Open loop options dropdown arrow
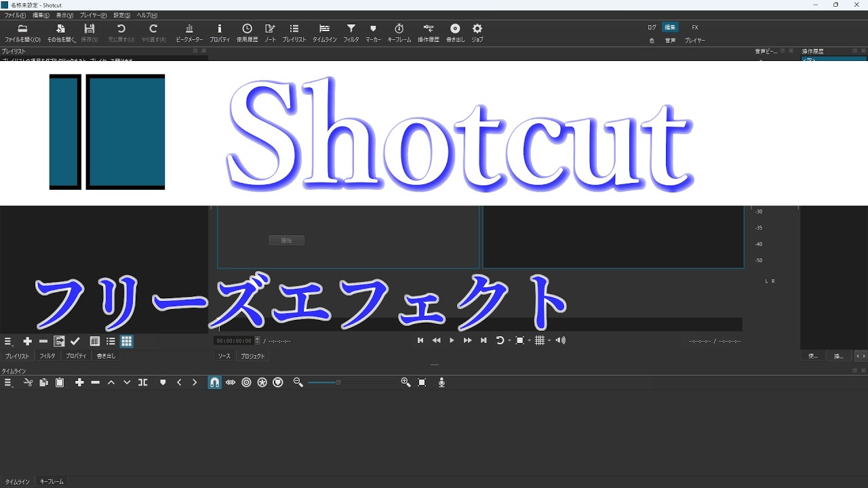This screenshot has width=868, height=488. [x=509, y=340]
